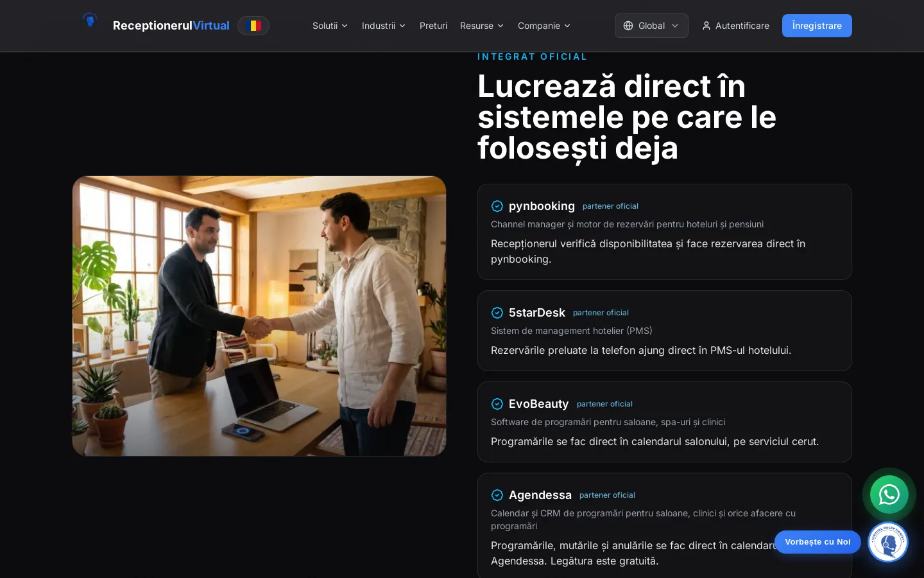Click 'Sistem de management hotelier (PMS)' text

(x=571, y=331)
